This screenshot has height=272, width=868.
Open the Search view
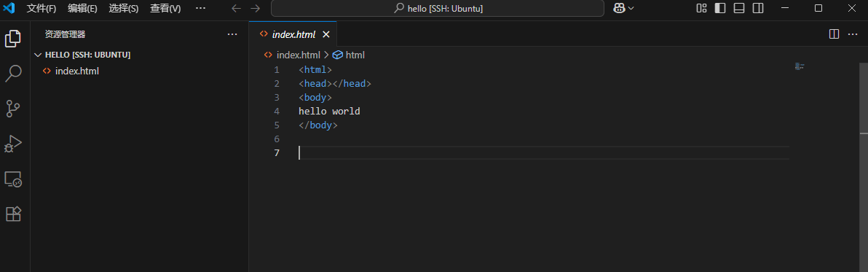(13, 73)
